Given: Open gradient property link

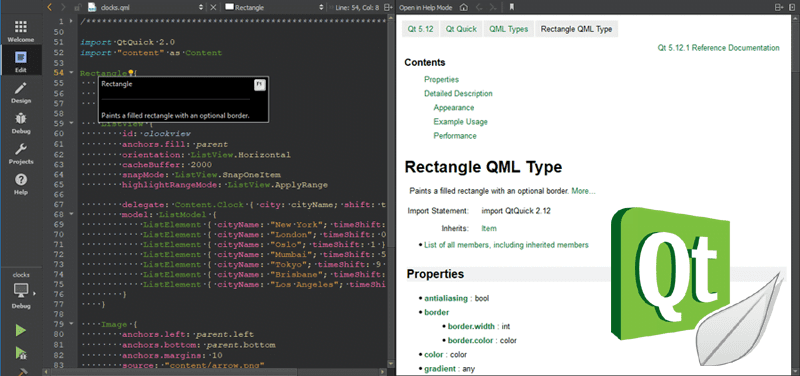Looking at the screenshot, I should point(440,368).
